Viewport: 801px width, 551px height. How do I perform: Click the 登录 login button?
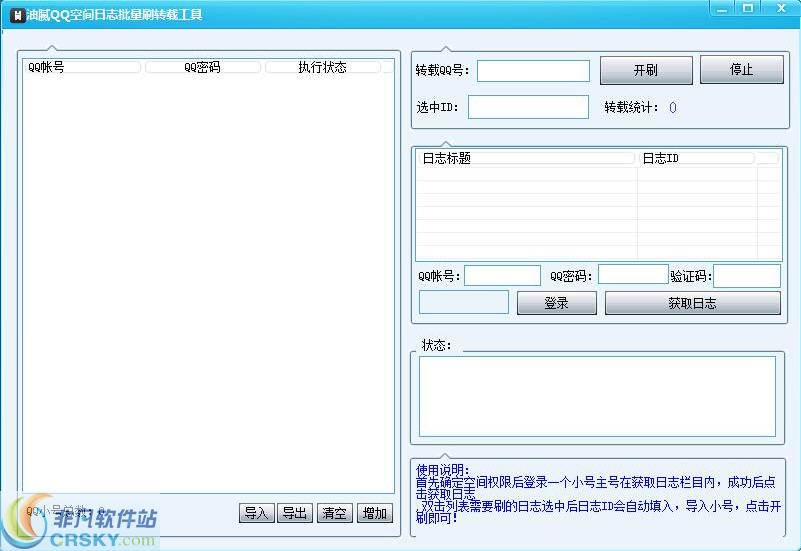[x=556, y=303]
